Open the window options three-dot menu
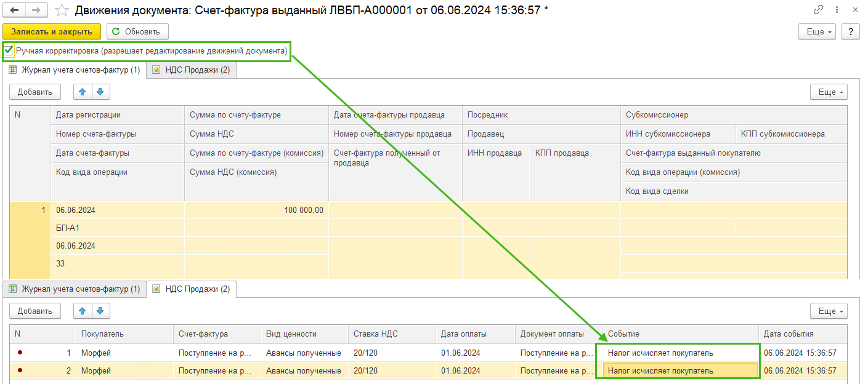The width and height of the screenshot is (868, 384). coord(837,9)
